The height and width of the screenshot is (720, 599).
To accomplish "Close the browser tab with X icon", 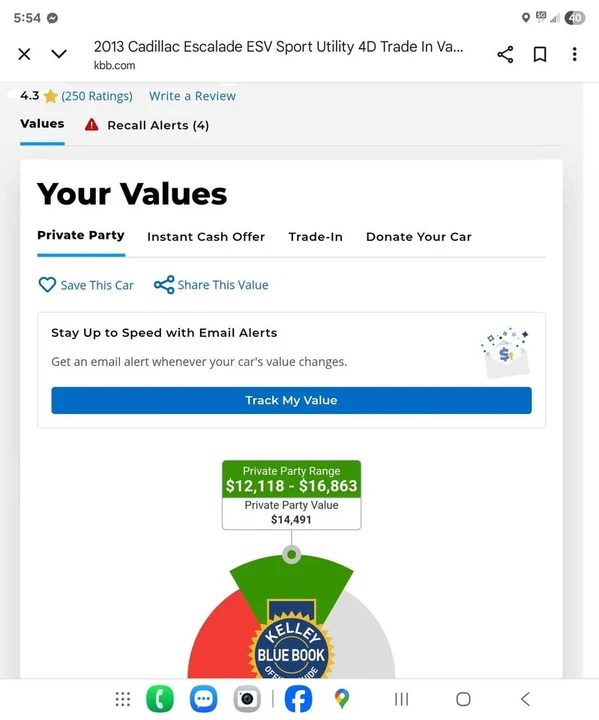I will click(24, 54).
